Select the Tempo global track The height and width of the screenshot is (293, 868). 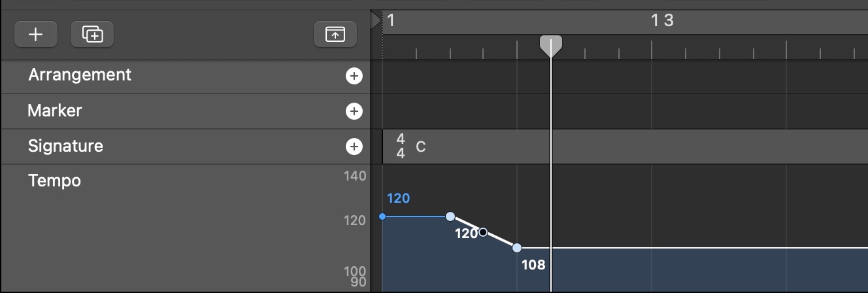(55, 181)
